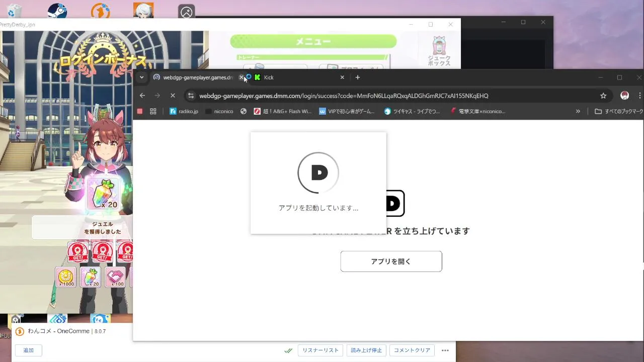Open the white-haired anime character desktop icon
Viewport: 644px width, 362px height.
(143, 10)
